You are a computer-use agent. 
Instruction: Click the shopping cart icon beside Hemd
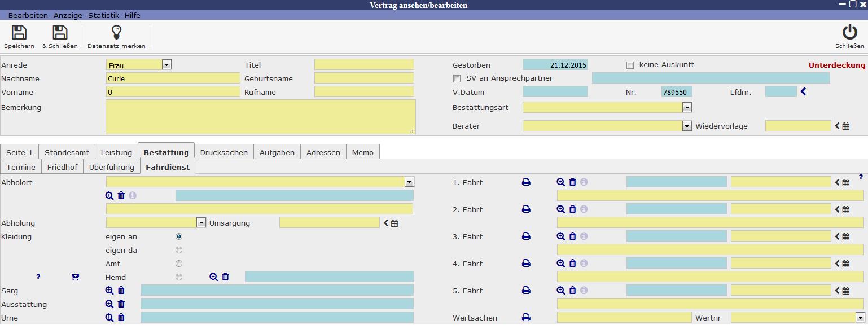tap(74, 277)
